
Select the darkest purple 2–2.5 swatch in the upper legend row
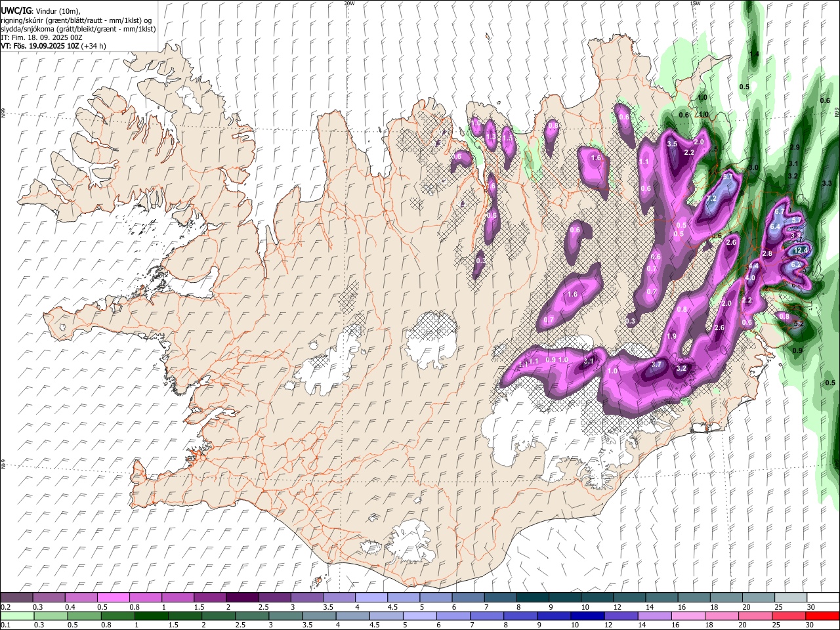(x=242, y=597)
